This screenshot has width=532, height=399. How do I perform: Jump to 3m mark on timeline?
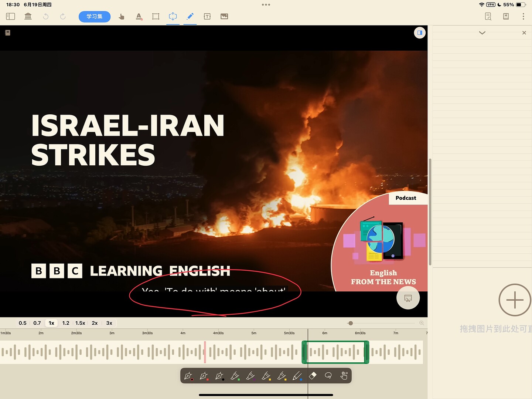[112, 333]
